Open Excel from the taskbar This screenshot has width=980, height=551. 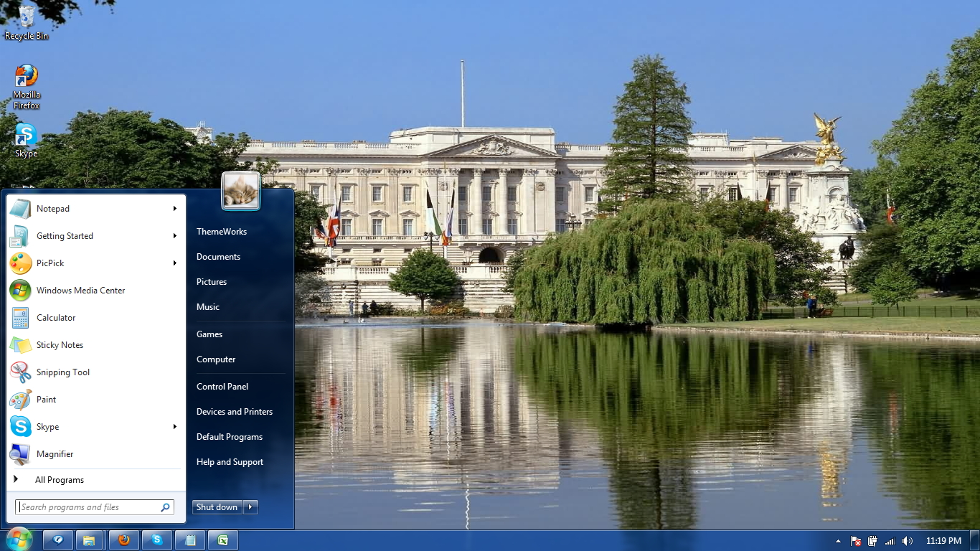click(223, 540)
